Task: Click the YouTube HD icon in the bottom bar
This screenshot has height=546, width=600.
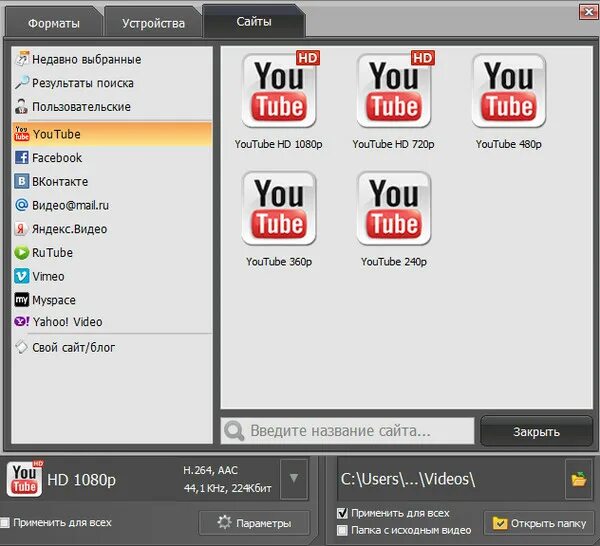Action: [x=25, y=478]
